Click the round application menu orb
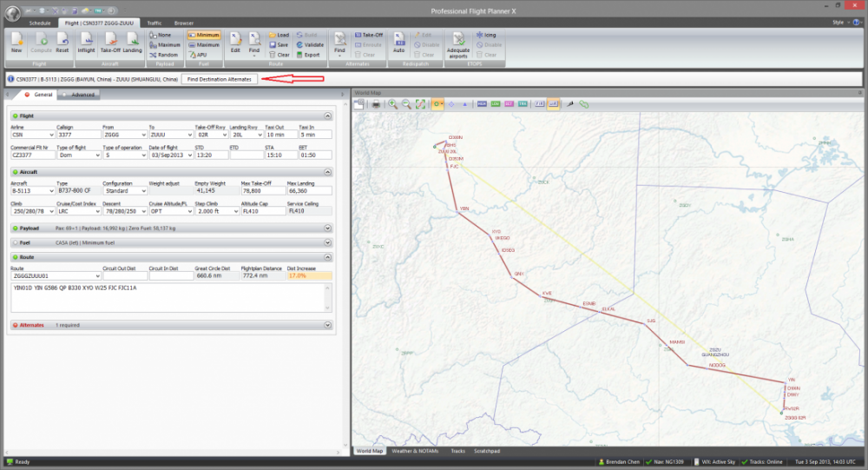 [13, 13]
